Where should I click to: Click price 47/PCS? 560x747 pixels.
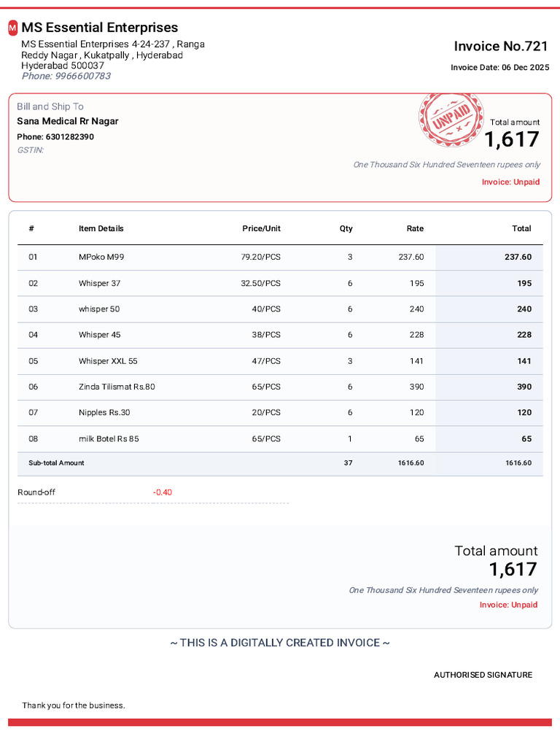point(266,361)
